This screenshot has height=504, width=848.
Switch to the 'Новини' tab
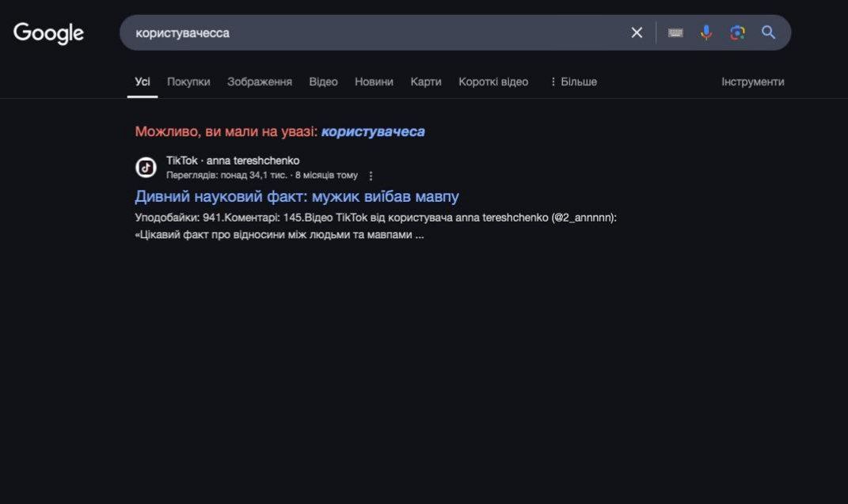pyautogui.click(x=374, y=81)
